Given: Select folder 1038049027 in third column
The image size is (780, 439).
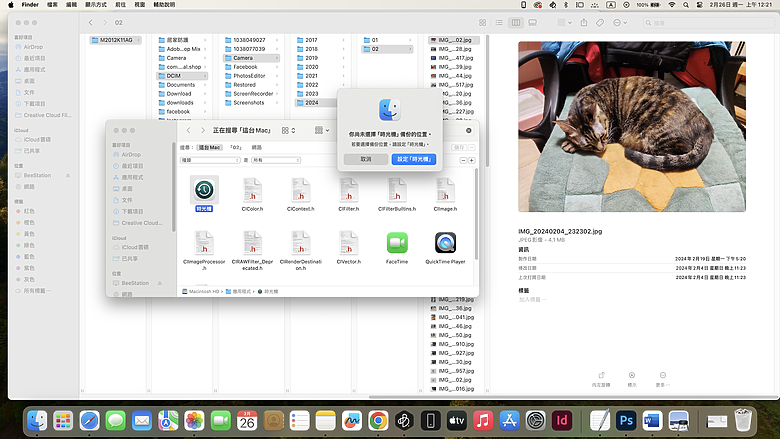Looking at the screenshot, I should [251, 40].
